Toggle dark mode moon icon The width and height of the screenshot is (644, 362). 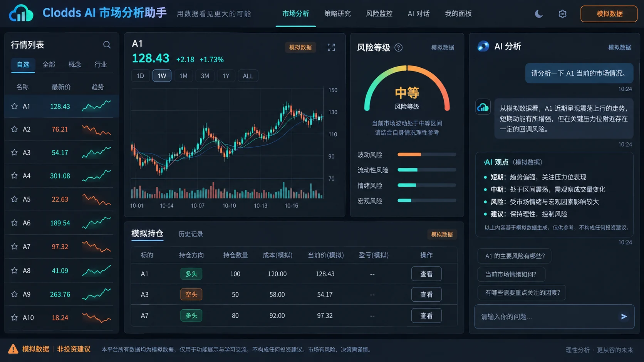tap(539, 14)
